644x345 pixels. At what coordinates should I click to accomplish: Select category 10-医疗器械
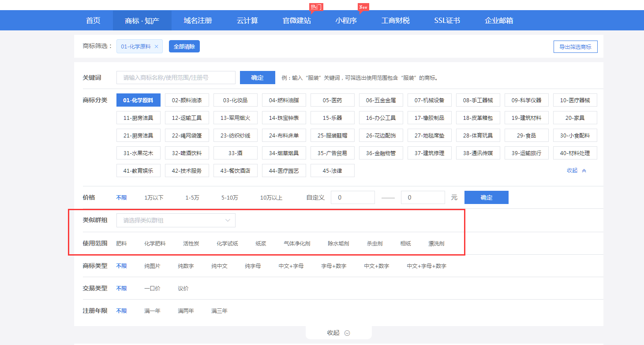575,100
